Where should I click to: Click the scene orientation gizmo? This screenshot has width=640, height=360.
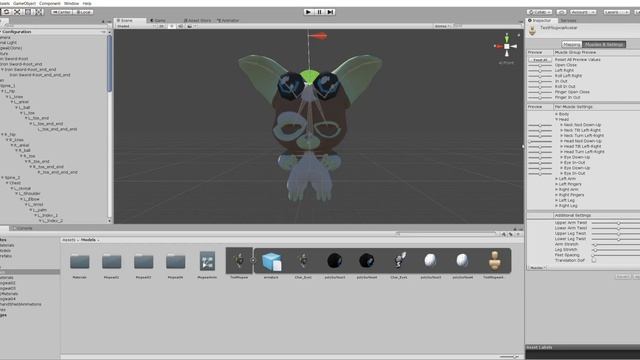click(x=507, y=46)
